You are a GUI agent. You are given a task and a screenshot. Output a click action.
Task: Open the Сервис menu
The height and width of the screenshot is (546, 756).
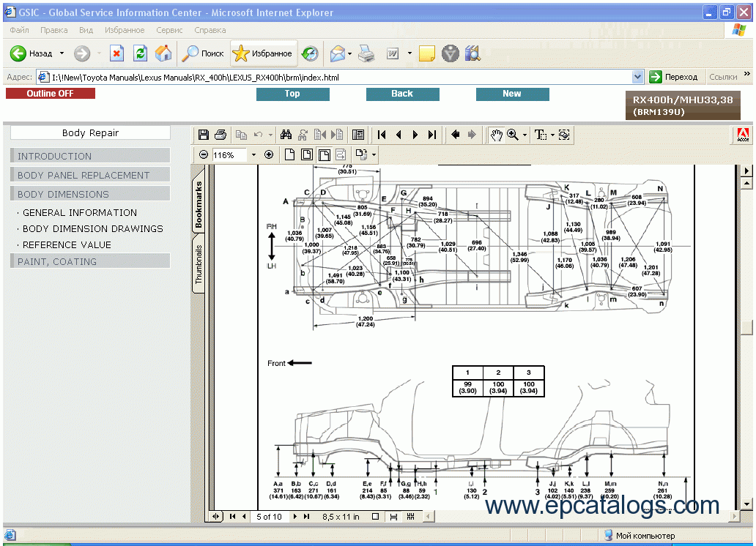tap(169, 30)
